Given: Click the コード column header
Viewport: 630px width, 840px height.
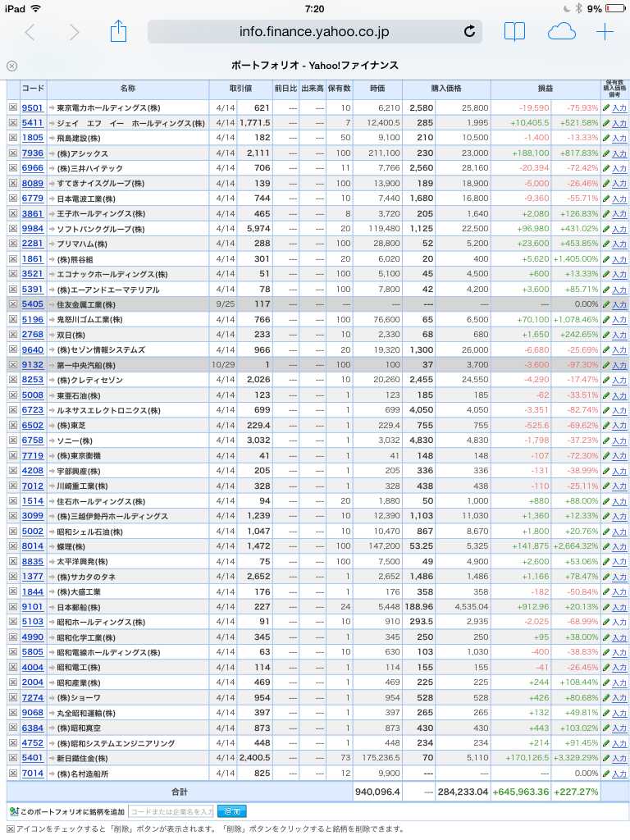Looking at the screenshot, I should pos(33,89).
